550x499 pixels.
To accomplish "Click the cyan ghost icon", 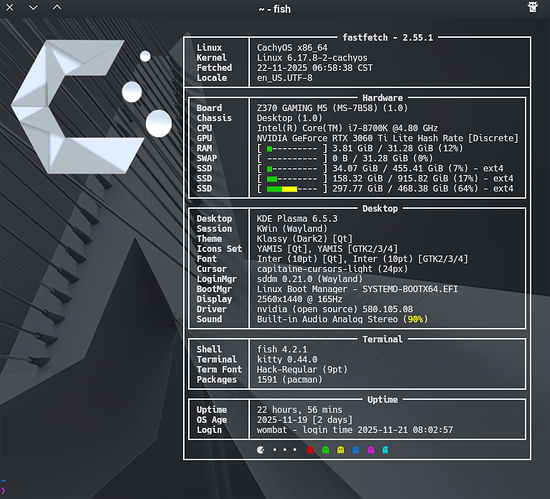I will click(x=385, y=450).
